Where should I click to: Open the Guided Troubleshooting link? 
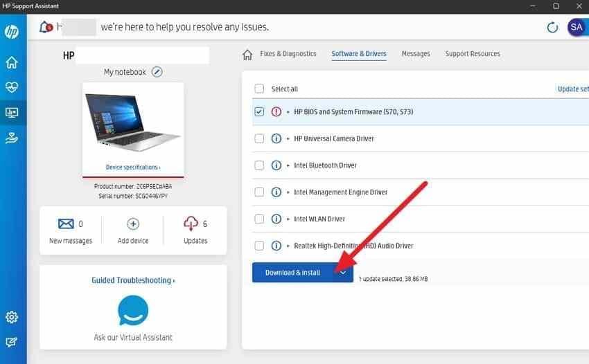coord(133,280)
